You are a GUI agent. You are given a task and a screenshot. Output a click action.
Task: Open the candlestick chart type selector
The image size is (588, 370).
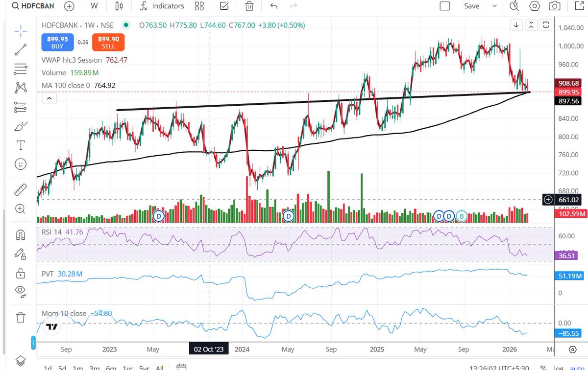pos(118,6)
